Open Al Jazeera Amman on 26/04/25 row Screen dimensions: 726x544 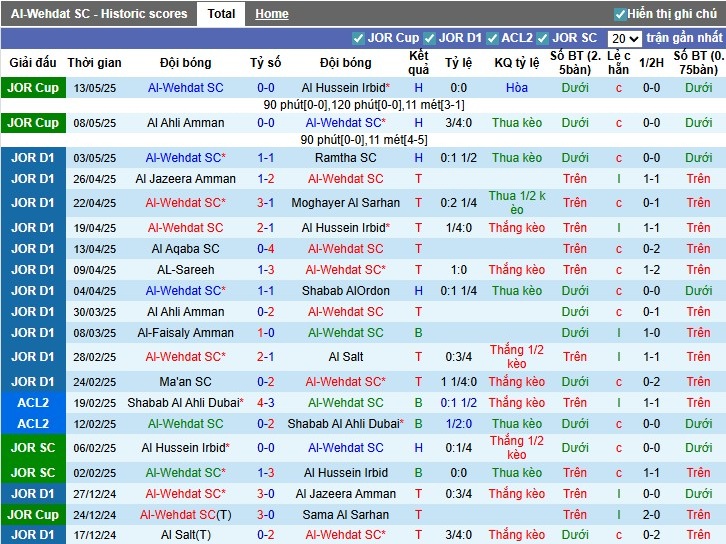(186, 179)
